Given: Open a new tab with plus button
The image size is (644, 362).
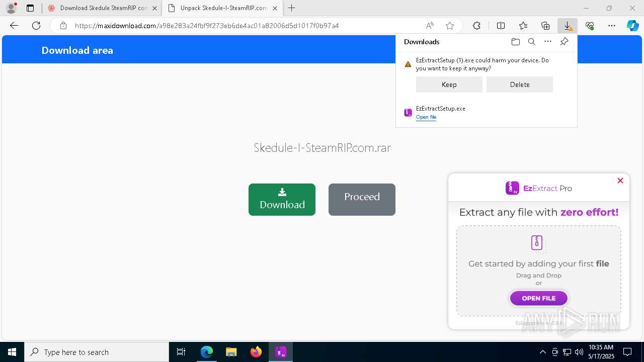Looking at the screenshot, I should coord(292,8).
